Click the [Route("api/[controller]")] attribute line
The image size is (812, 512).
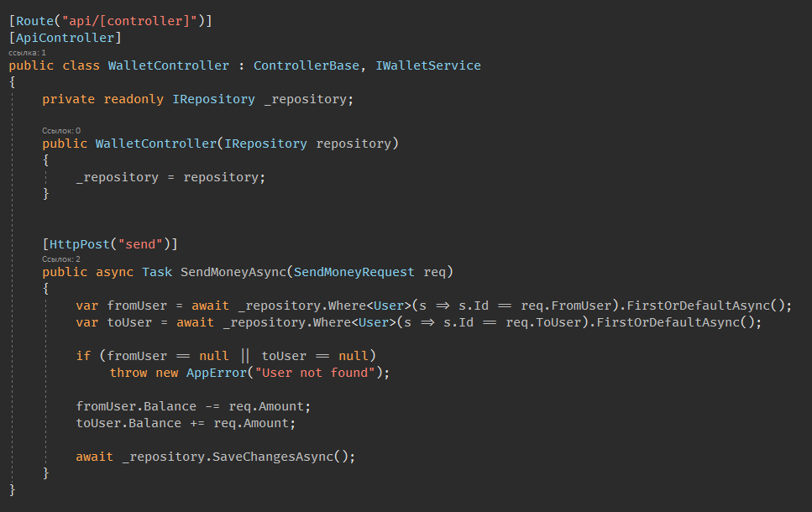coord(110,21)
